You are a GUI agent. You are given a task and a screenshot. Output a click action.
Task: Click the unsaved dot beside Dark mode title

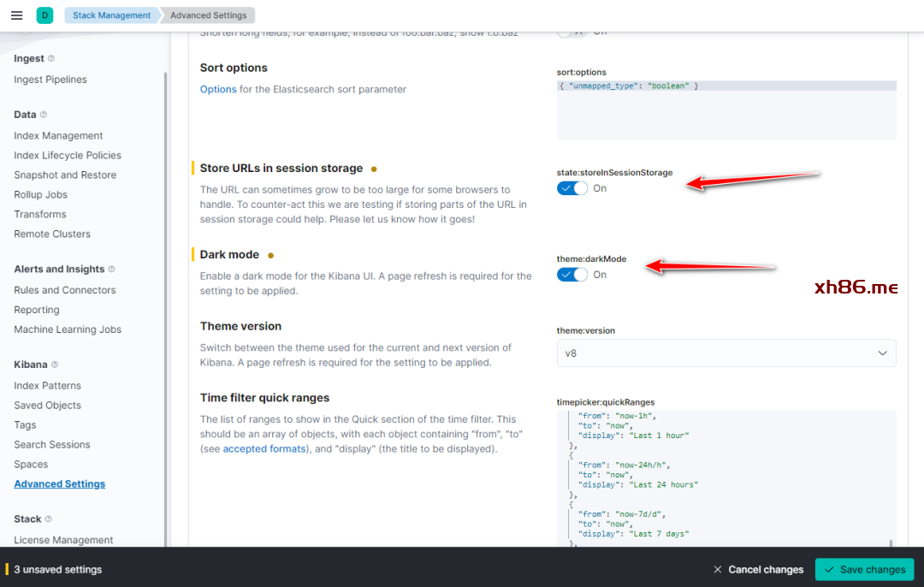click(x=271, y=255)
